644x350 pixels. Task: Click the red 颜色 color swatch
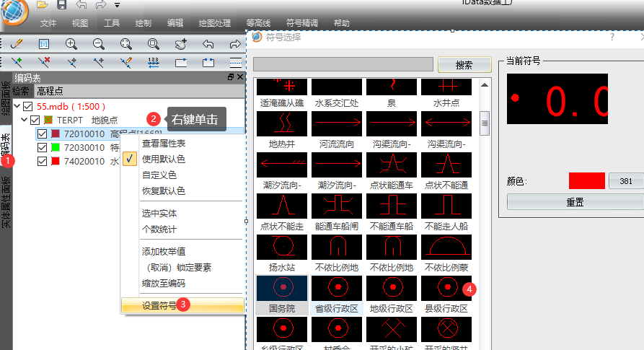(586, 180)
